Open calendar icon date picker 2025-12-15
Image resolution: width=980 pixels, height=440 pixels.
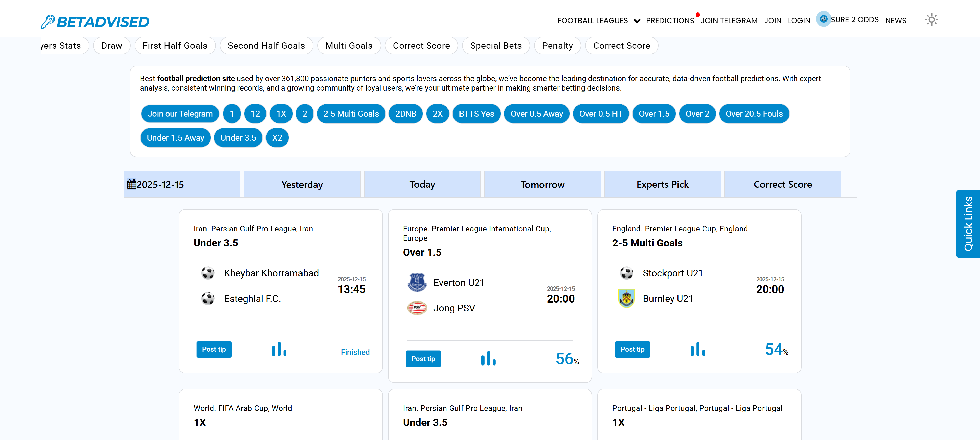point(132,184)
